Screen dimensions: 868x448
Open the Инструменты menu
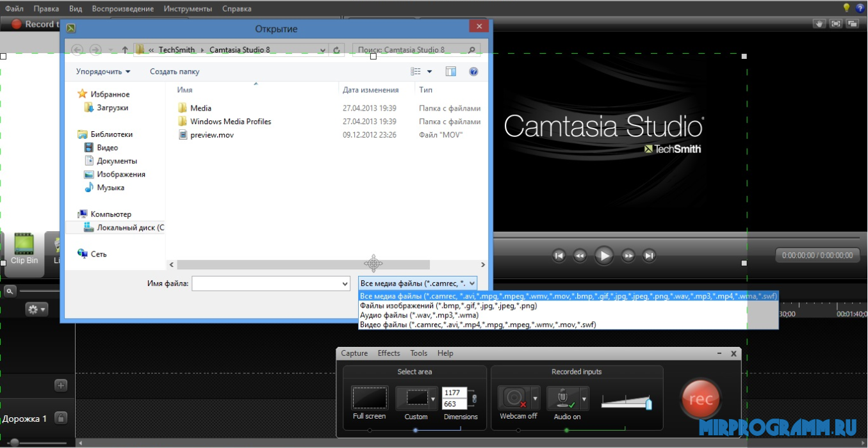(x=188, y=9)
